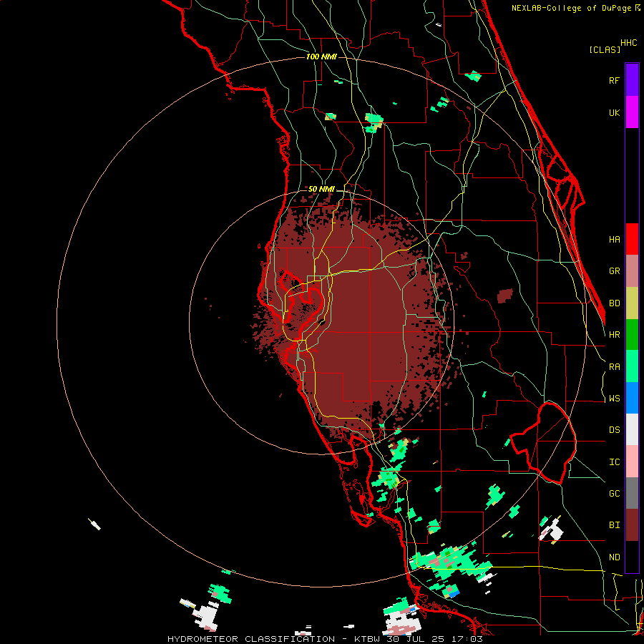The height and width of the screenshot is (644, 644).
Task: Click the red HA color swatch in legend
Action: pos(632,239)
